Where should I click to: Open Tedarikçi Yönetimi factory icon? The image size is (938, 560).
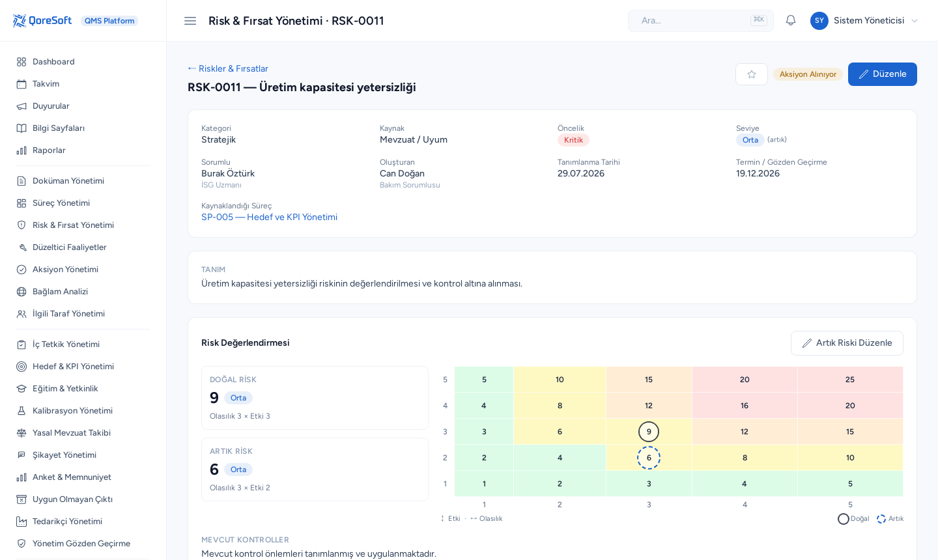click(x=21, y=522)
